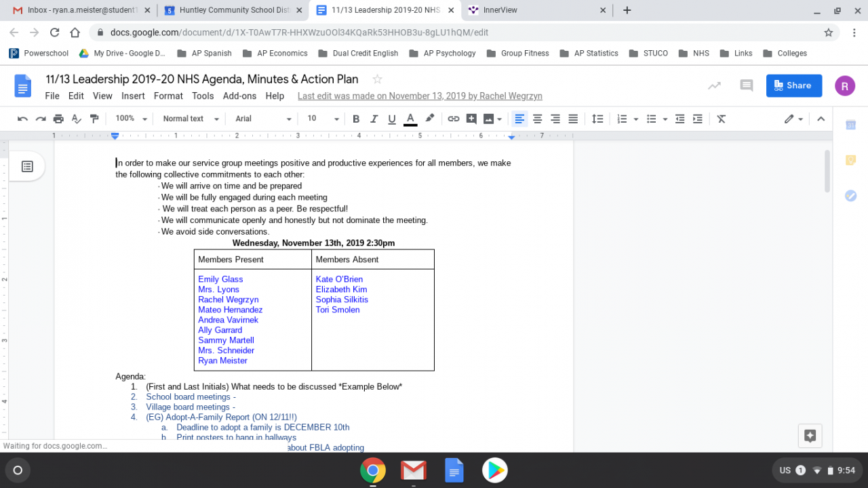Screen dimensions: 868x488
Task: Right align the paragraph
Action: click(x=555, y=119)
